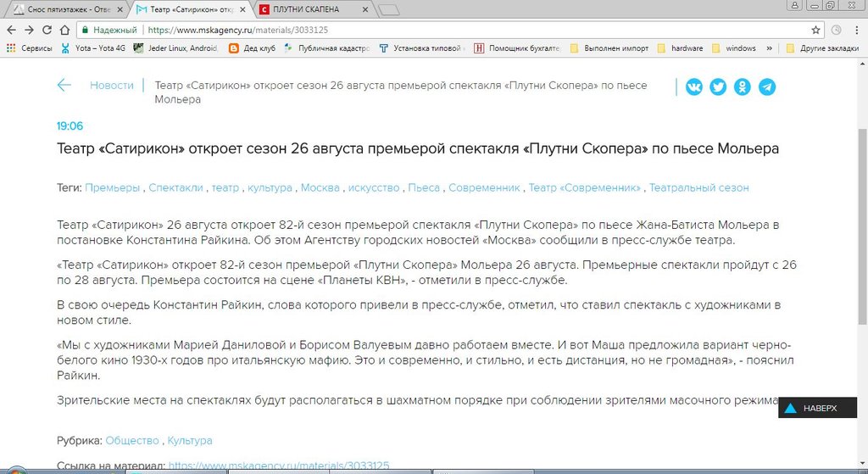Click the address bar URL
The image size is (868, 474).
(x=238, y=30)
